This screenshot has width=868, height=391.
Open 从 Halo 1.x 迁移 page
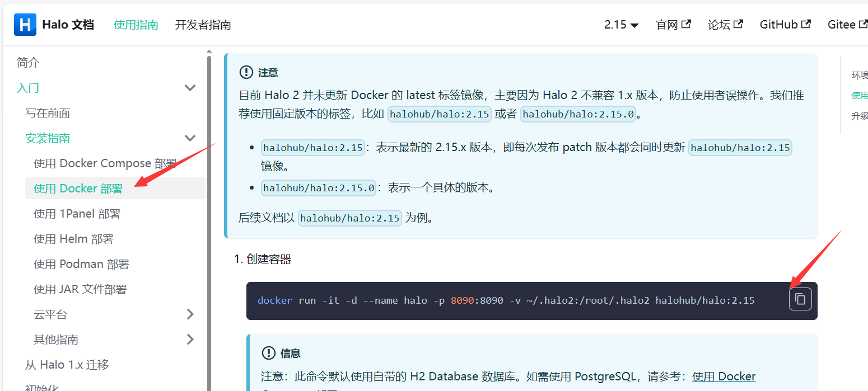click(x=67, y=365)
